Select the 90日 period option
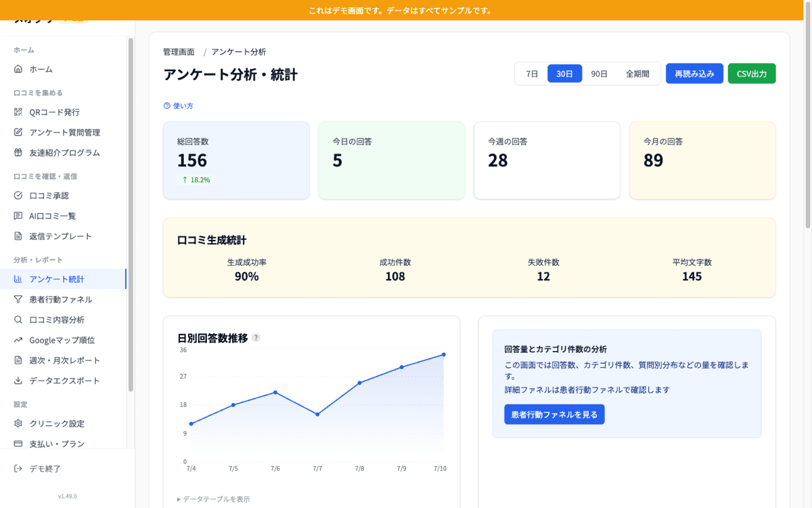 [600, 74]
